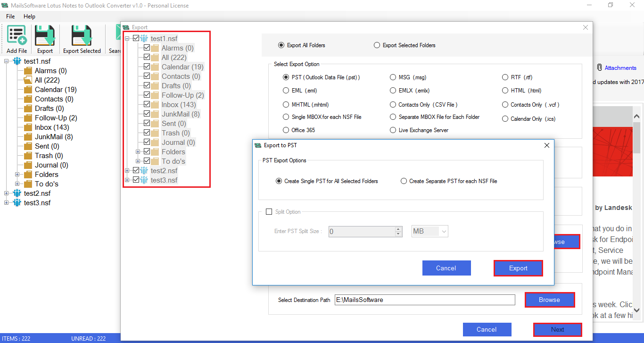Click the Drafts (0) folder icon in main tree
Screen dimensions: 644x343
tap(28, 109)
